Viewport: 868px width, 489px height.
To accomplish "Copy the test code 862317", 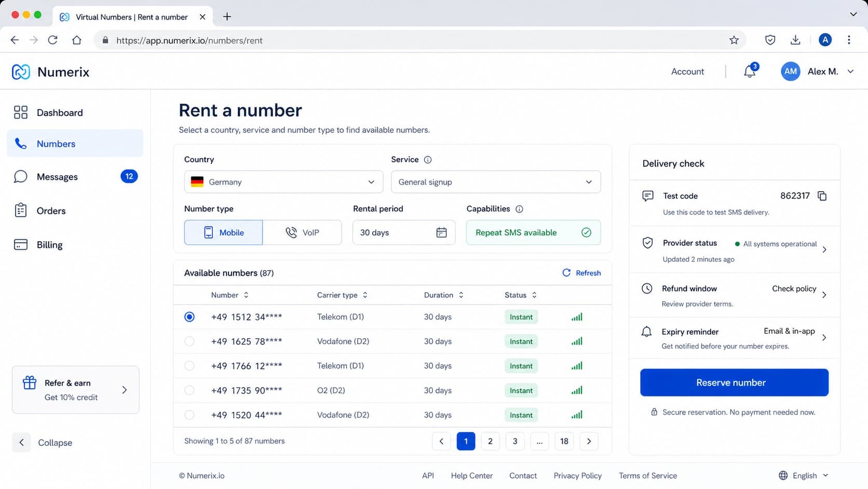I will pos(822,196).
